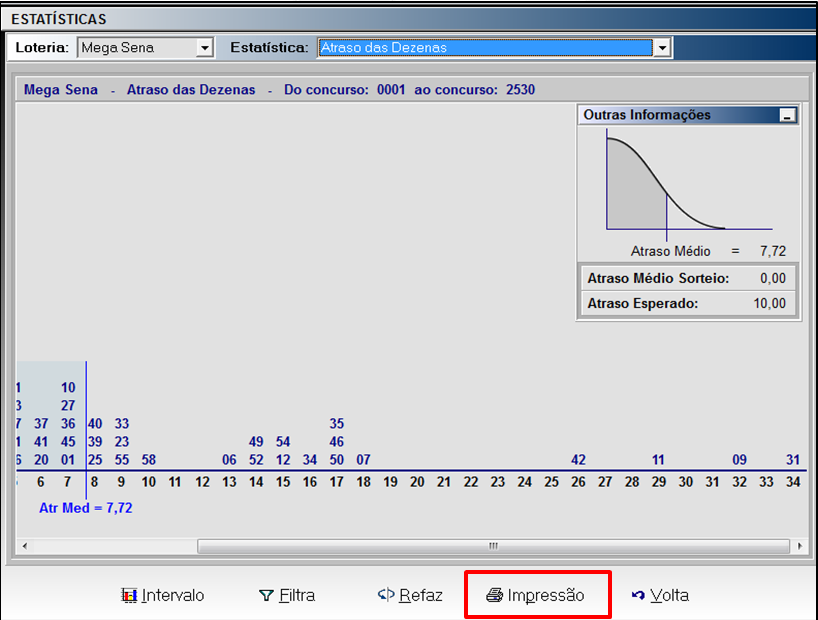
Task: Click the horizontal scrollbar left arrow
Action: coord(25,546)
